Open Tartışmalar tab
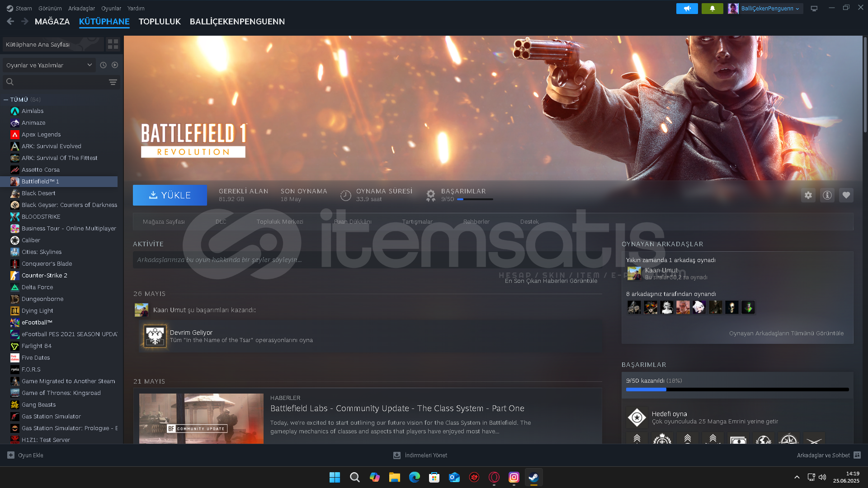Viewport: 868px width, 488px height. [417, 221]
